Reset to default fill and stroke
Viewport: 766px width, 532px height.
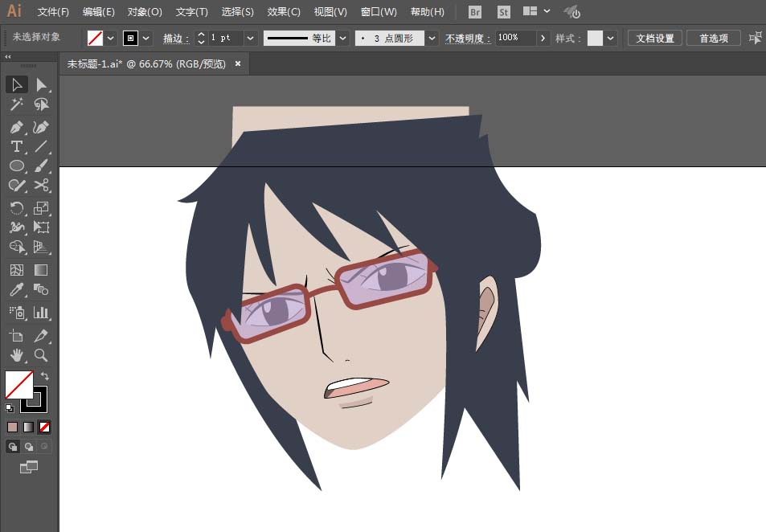(10, 407)
